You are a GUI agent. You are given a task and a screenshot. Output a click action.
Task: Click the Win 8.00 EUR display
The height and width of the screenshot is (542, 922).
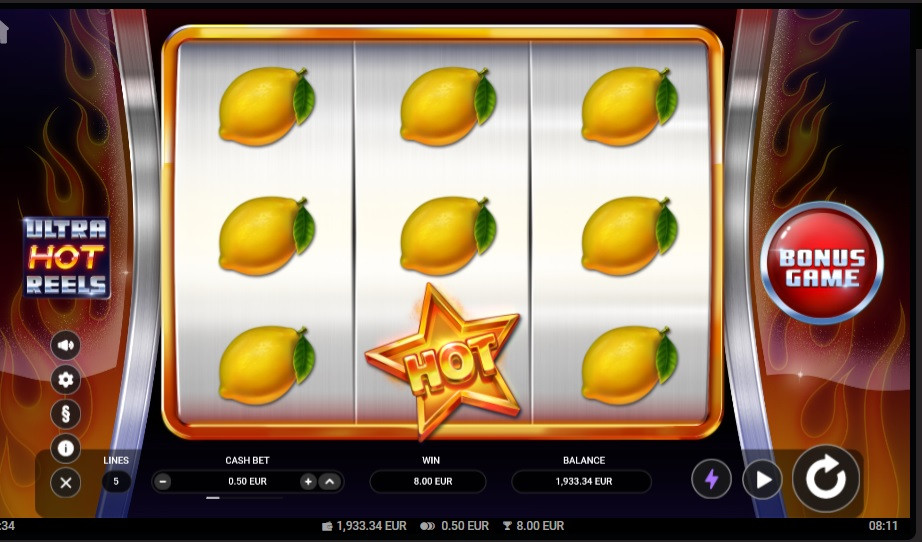tap(428, 481)
